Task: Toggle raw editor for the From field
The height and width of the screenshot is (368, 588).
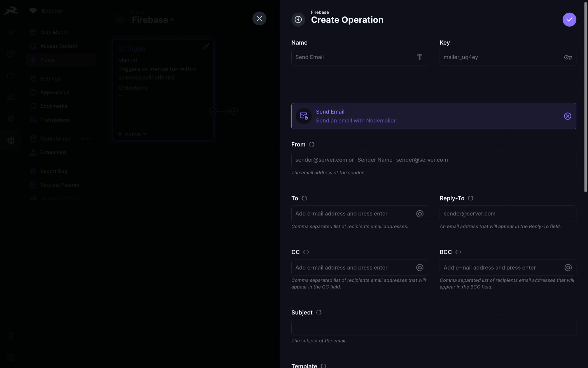Action: click(311, 144)
